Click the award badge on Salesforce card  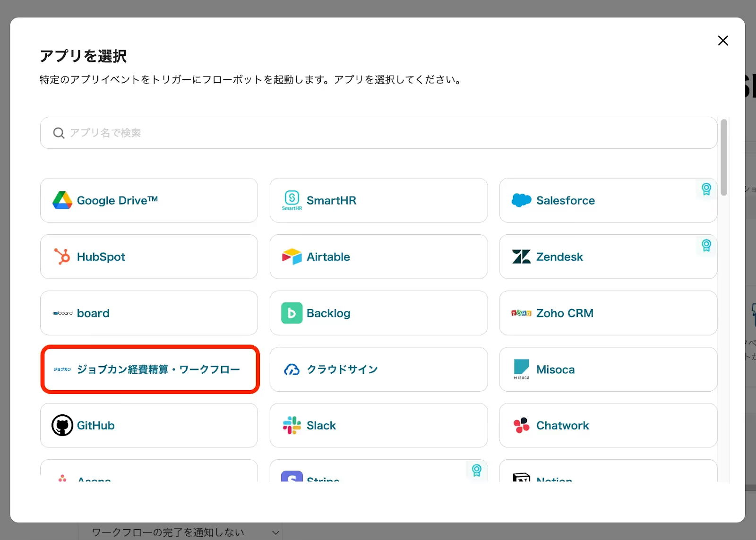tap(706, 189)
